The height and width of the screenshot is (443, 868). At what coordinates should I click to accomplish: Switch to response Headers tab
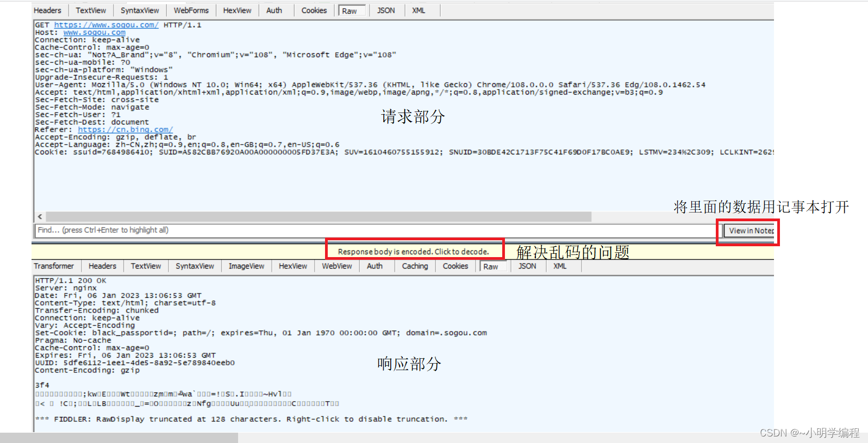click(102, 266)
